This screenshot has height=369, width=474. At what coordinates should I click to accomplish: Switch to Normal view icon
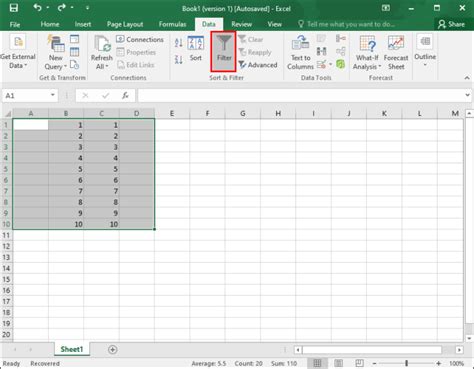[x=317, y=363]
